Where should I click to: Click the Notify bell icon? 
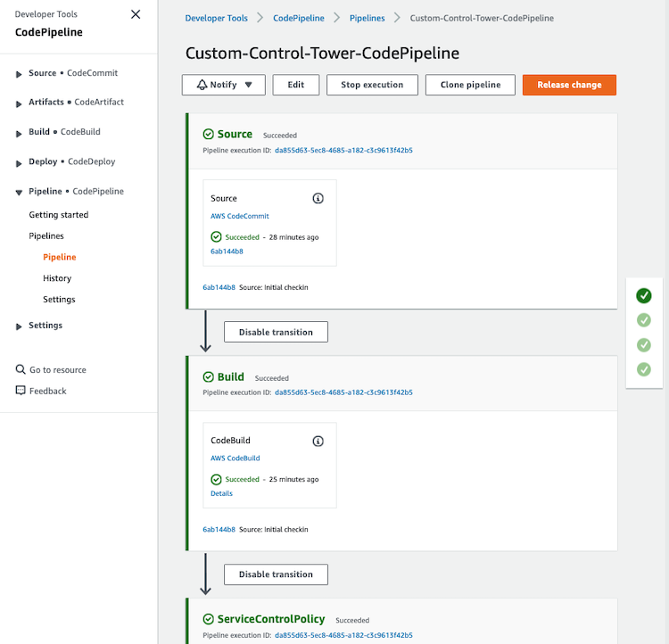tap(202, 85)
